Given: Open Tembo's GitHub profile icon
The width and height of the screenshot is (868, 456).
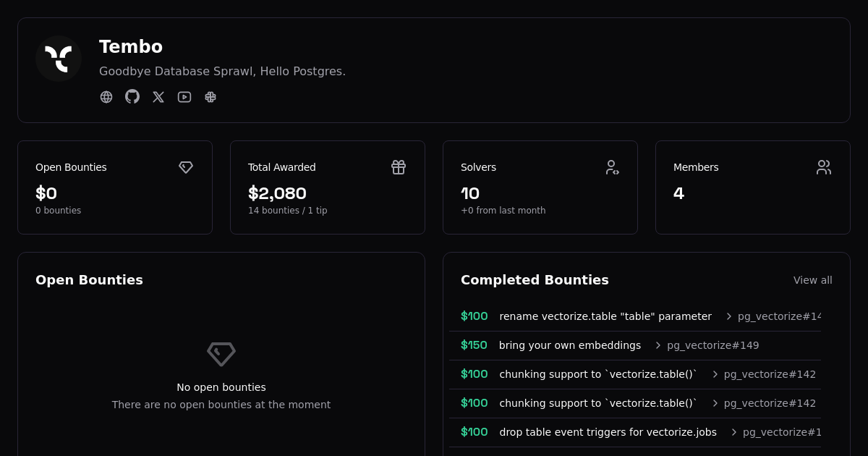Looking at the screenshot, I should [x=132, y=96].
